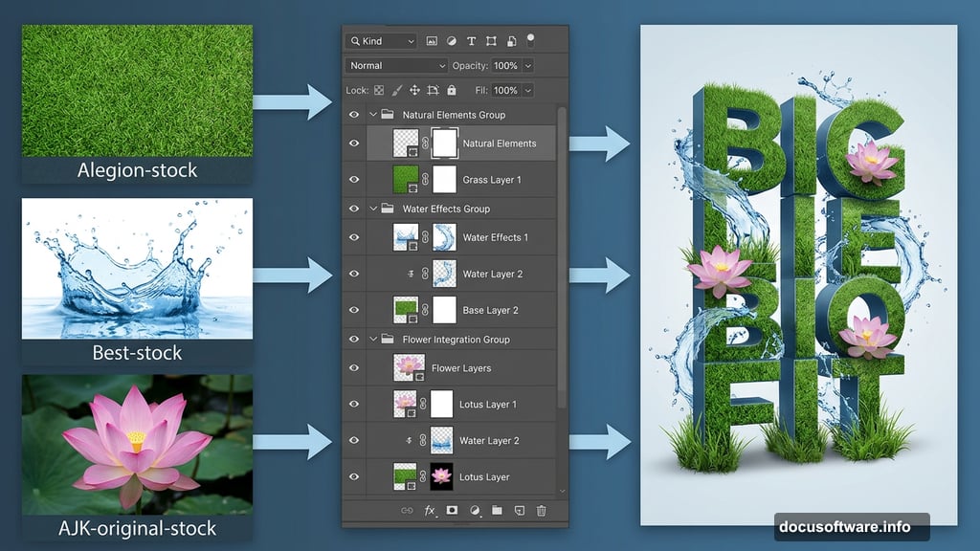
Task: Collapse the Water Effects Group
Action: click(373, 208)
